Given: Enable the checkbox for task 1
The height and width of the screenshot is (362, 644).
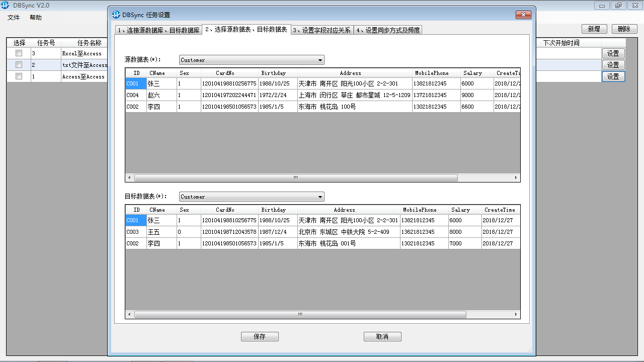Looking at the screenshot, I should click(19, 76).
